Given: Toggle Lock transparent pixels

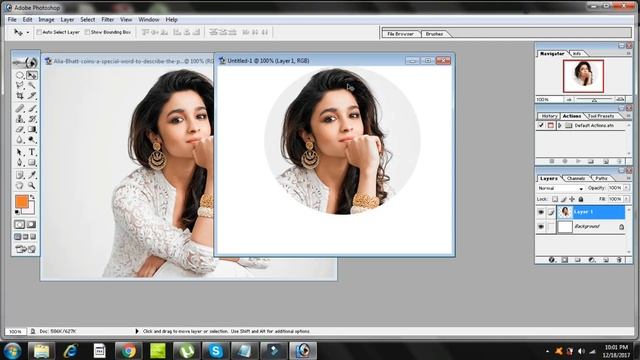Looking at the screenshot, I should pos(555,199).
